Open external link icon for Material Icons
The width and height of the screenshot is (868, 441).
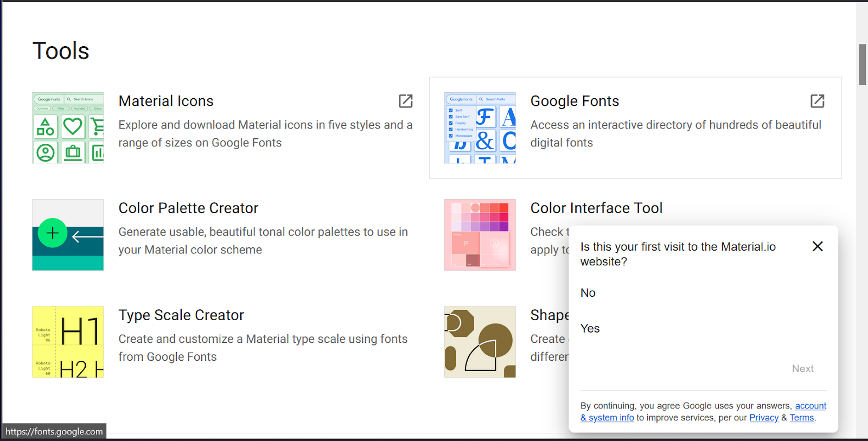pos(406,101)
